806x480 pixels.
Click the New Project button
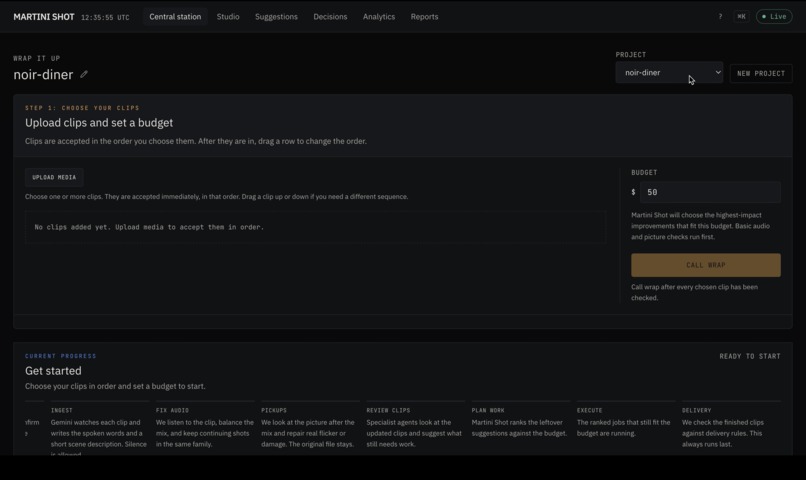pyautogui.click(x=761, y=73)
